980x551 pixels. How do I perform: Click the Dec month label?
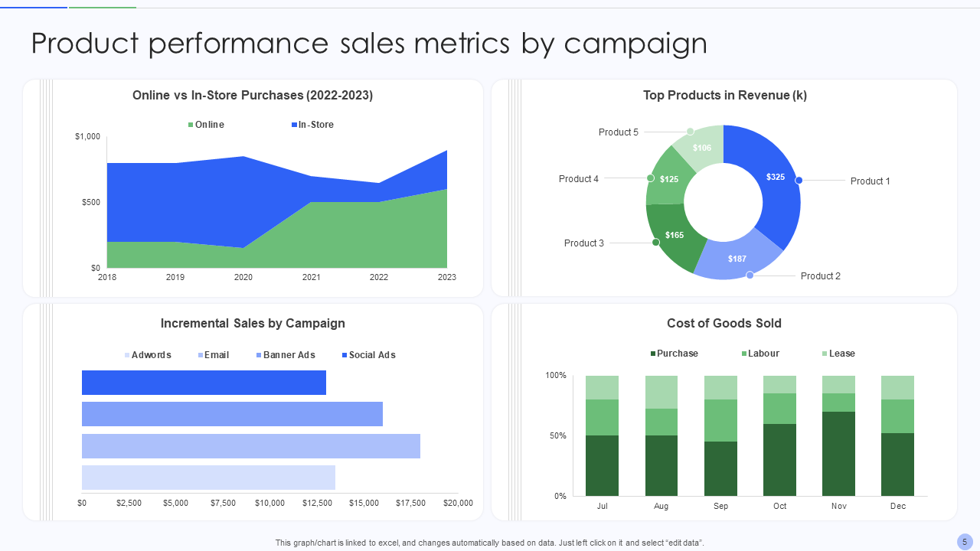898,507
